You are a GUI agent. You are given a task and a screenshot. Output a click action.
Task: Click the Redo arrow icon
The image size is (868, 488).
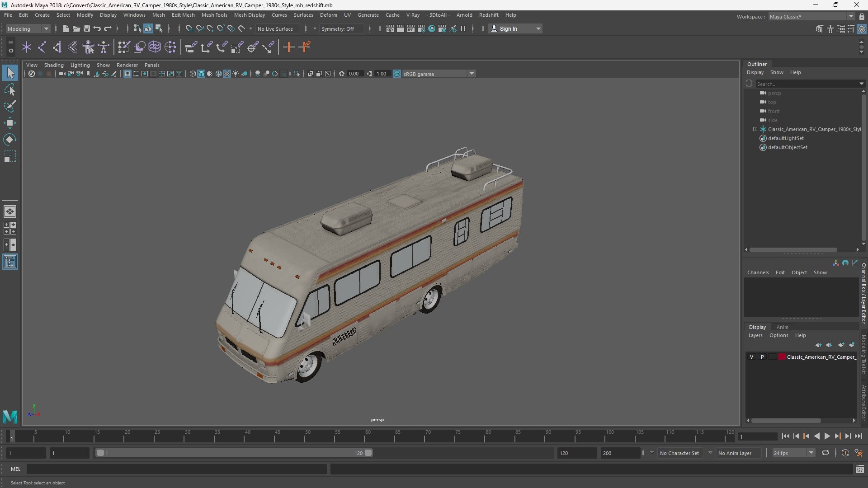click(x=108, y=28)
